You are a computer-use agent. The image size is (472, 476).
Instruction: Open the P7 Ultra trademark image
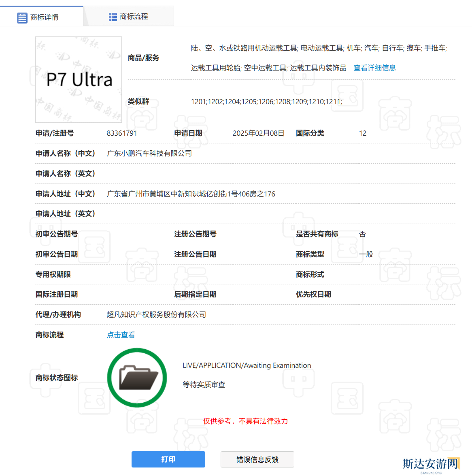[79, 80]
